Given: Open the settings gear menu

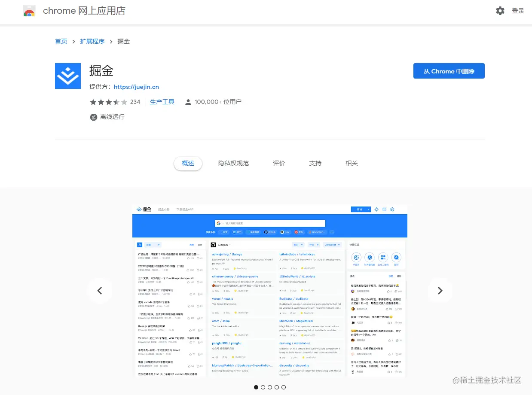Looking at the screenshot, I should point(500,11).
